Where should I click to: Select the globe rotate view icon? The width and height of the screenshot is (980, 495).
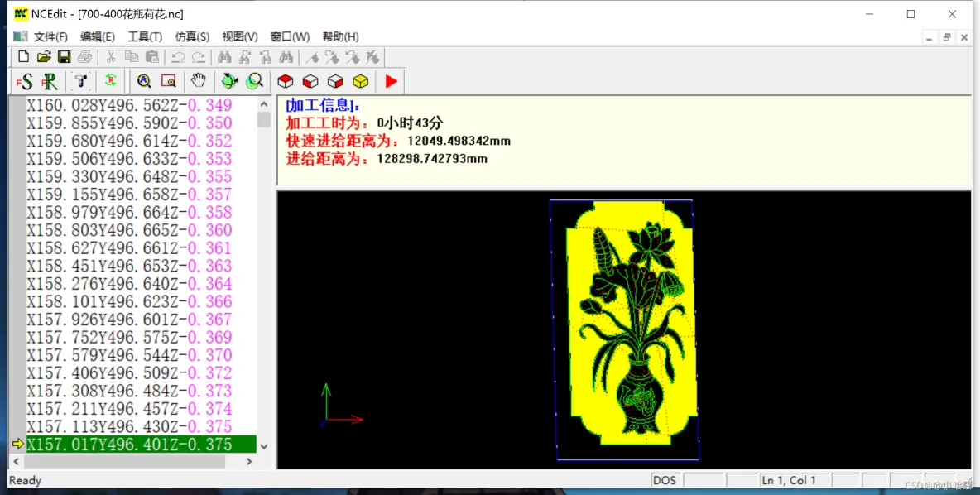[229, 81]
